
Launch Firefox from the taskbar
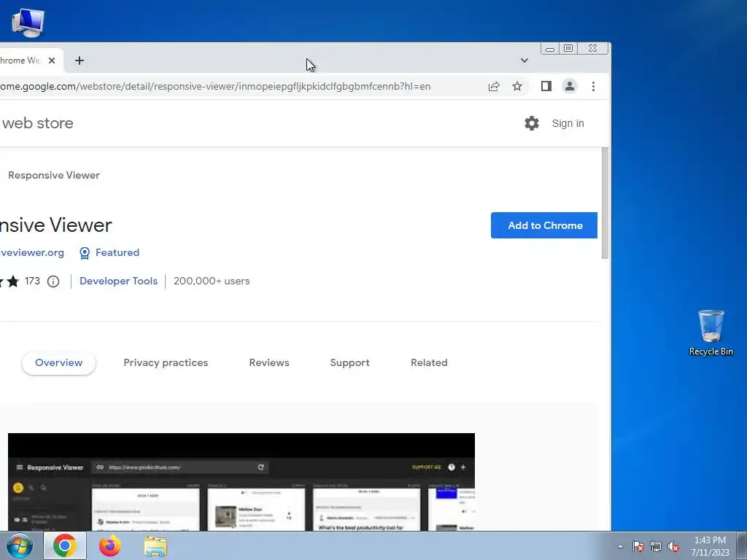tap(110, 545)
